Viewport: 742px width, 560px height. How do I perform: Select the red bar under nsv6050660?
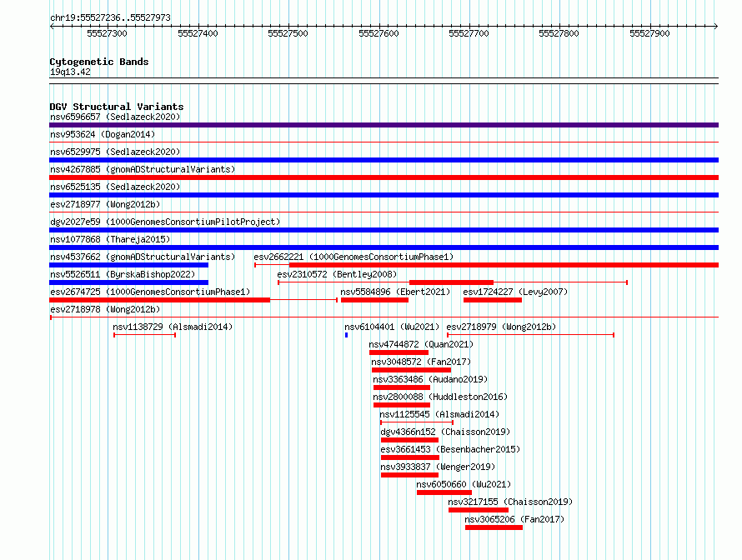(x=444, y=492)
